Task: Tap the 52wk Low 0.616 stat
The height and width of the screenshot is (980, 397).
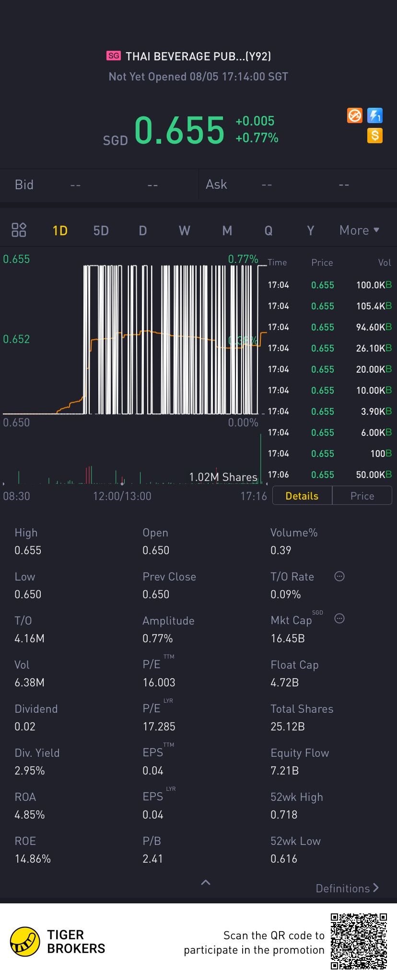Action: 296,850
